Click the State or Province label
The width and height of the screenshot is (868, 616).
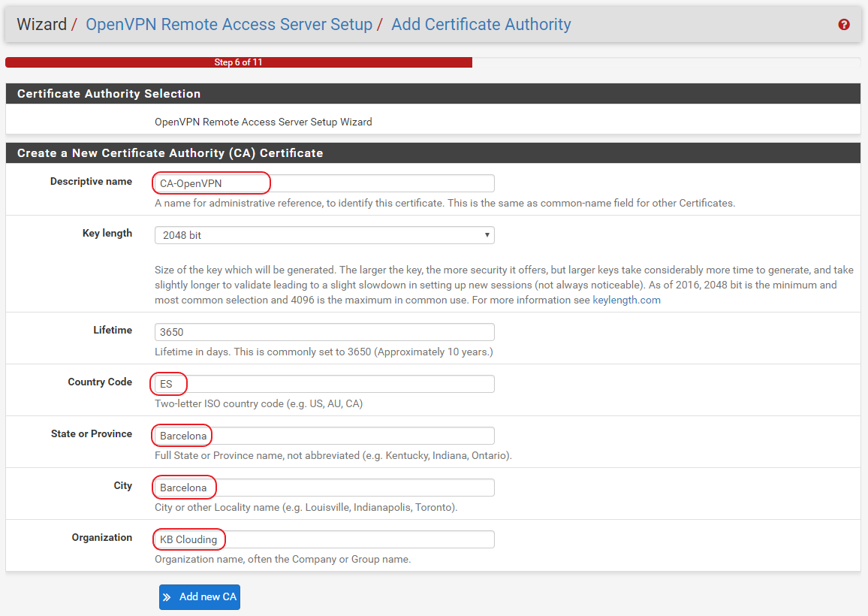pyautogui.click(x=92, y=433)
